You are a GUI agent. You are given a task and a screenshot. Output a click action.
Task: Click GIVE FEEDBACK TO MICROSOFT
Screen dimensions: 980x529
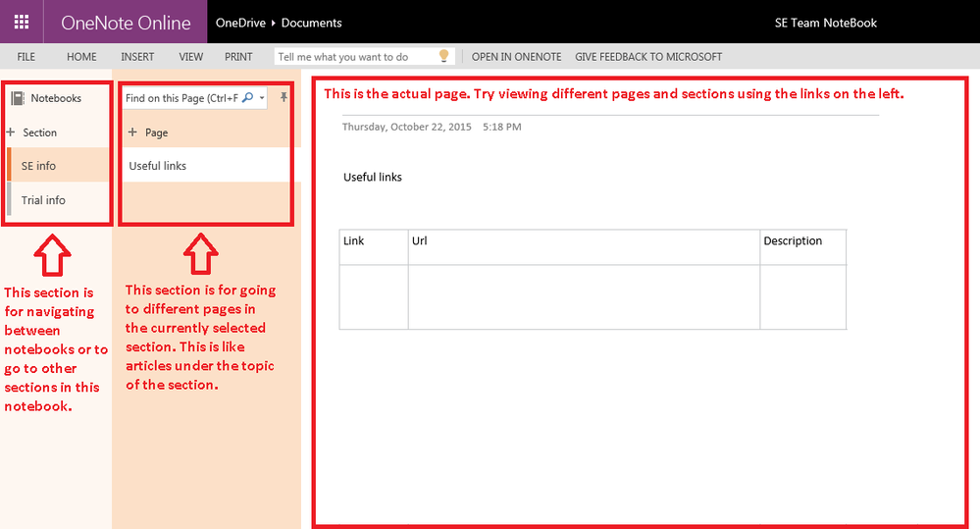pos(648,57)
